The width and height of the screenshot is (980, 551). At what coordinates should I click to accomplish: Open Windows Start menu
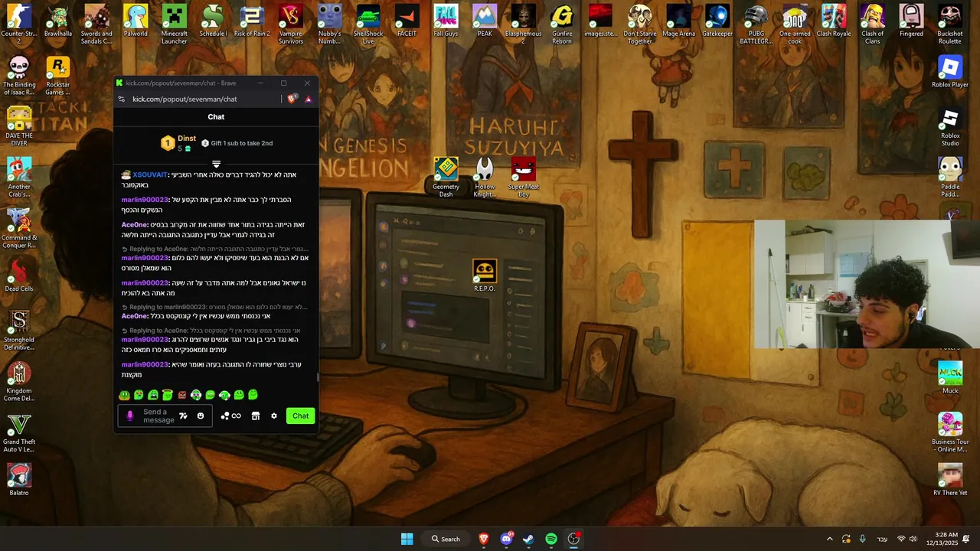[x=407, y=539]
